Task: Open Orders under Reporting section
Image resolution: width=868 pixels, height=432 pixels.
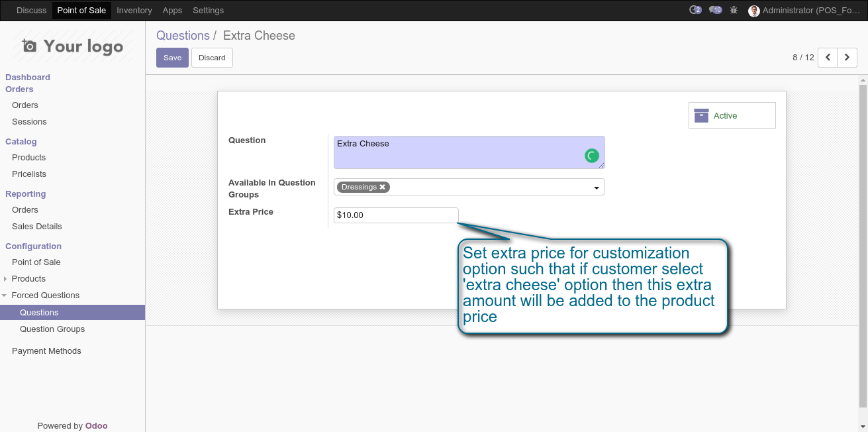Action: [x=25, y=210]
